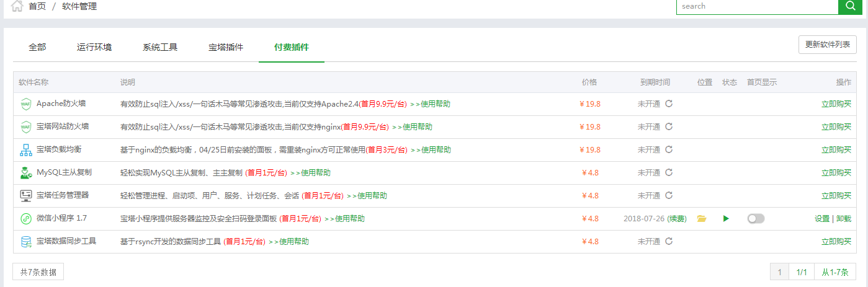Click 立即购买 for 宝塔负载均衡
This screenshot has height=287, width=868.
tap(836, 149)
